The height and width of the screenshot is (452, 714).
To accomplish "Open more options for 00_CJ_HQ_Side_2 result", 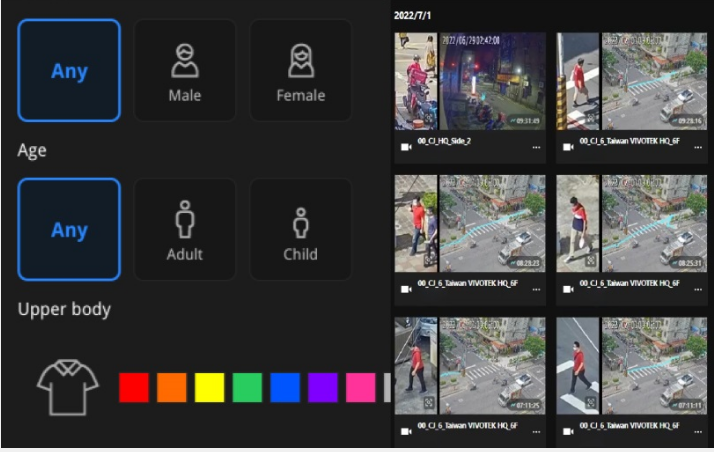I will pyautogui.click(x=537, y=147).
